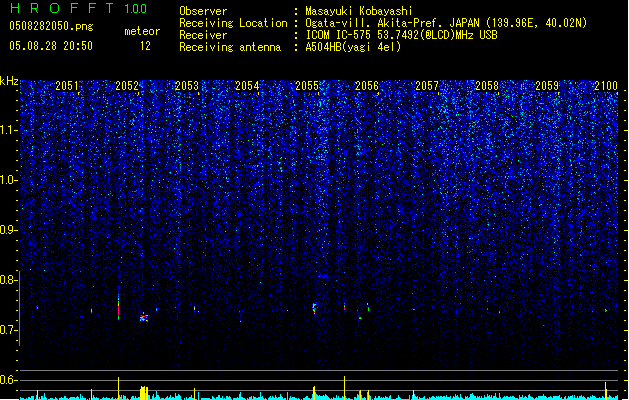
Task: Click the red meteor echo before 2056
Action: click(x=344, y=307)
